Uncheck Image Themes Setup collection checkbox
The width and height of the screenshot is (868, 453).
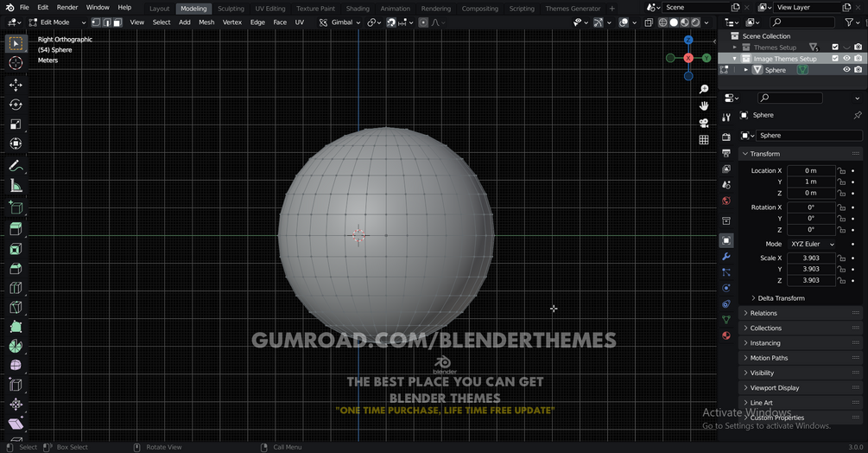(835, 58)
